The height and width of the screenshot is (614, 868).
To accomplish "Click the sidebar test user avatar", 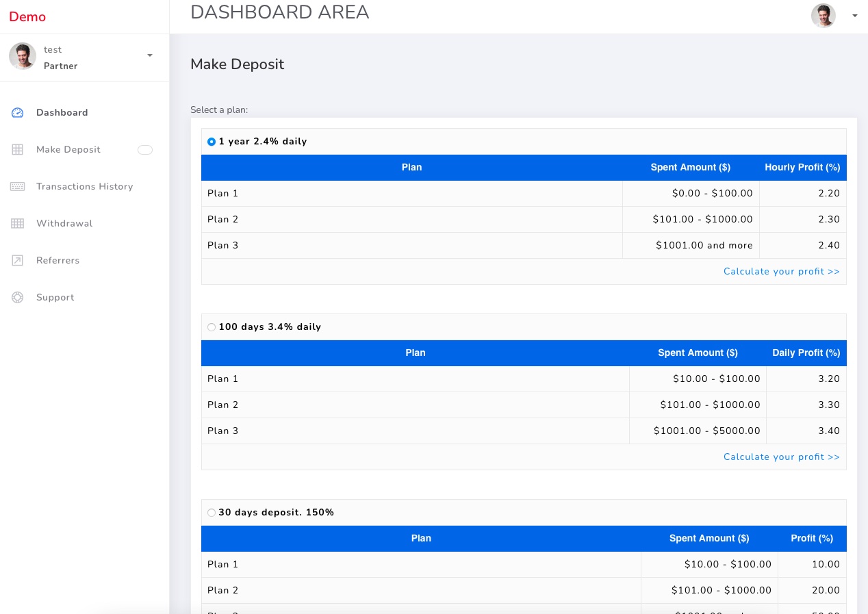I will pyautogui.click(x=23, y=57).
